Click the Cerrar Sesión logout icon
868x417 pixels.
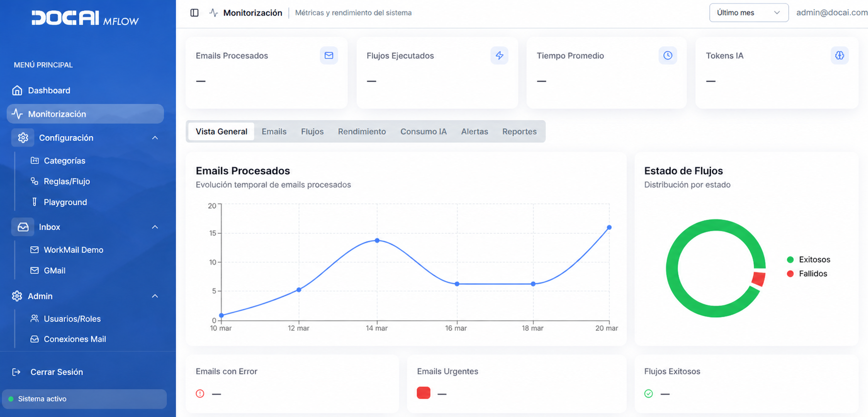point(16,372)
